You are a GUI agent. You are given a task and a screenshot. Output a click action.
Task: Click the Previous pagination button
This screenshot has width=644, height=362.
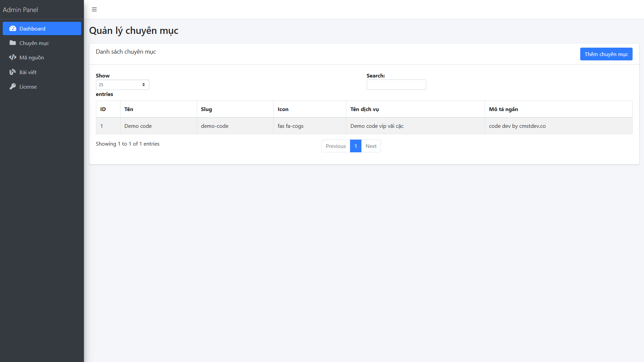click(336, 146)
